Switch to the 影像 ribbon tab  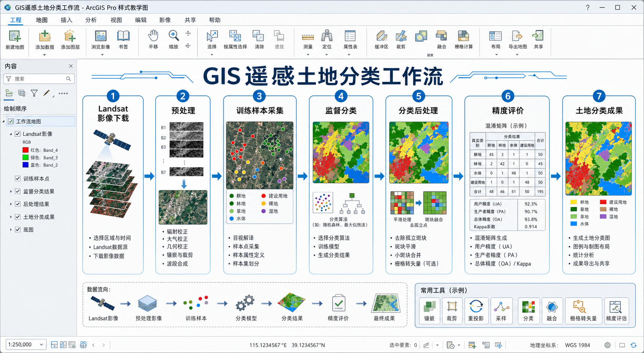pyautogui.click(x=165, y=20)
